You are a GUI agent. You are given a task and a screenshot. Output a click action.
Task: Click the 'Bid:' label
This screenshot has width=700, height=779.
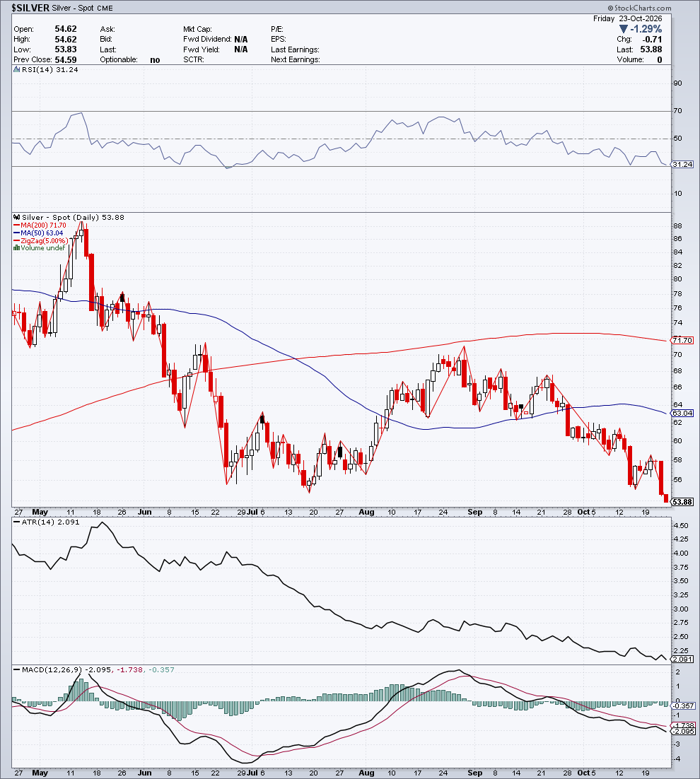pyautogui.click(x=106, y=40)
